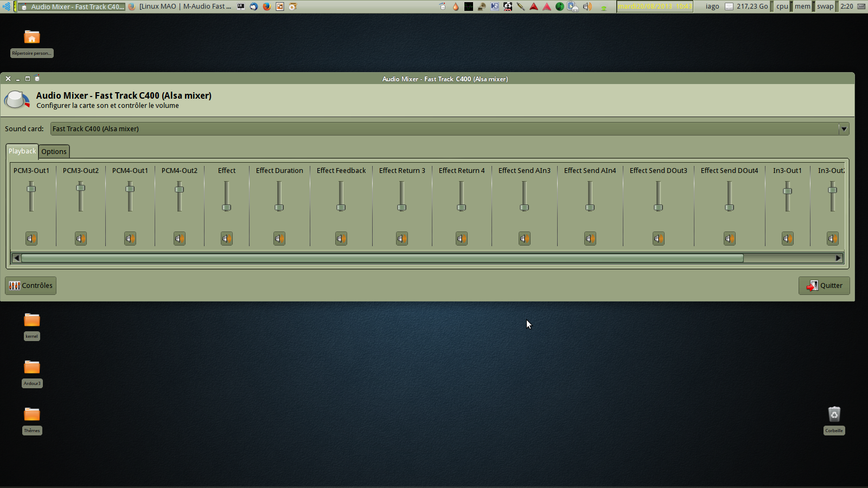Open the Ardour3 desktop folder
This screenshot has height=488, width=868.
click(32, 374)
